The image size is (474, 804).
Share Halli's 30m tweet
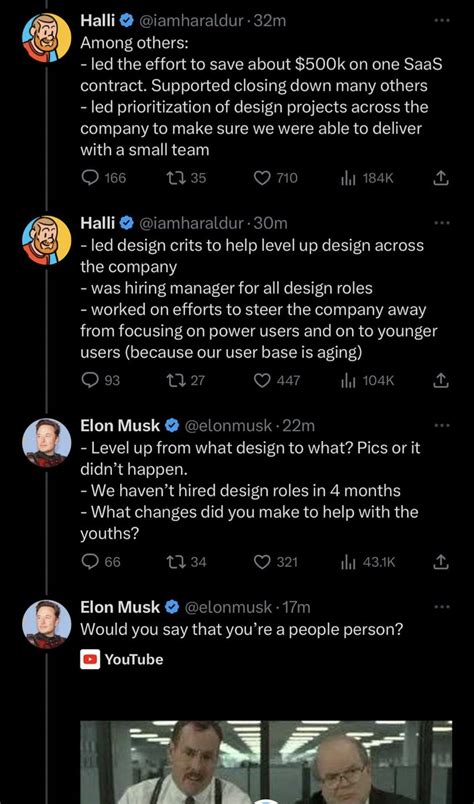[441, 380]
